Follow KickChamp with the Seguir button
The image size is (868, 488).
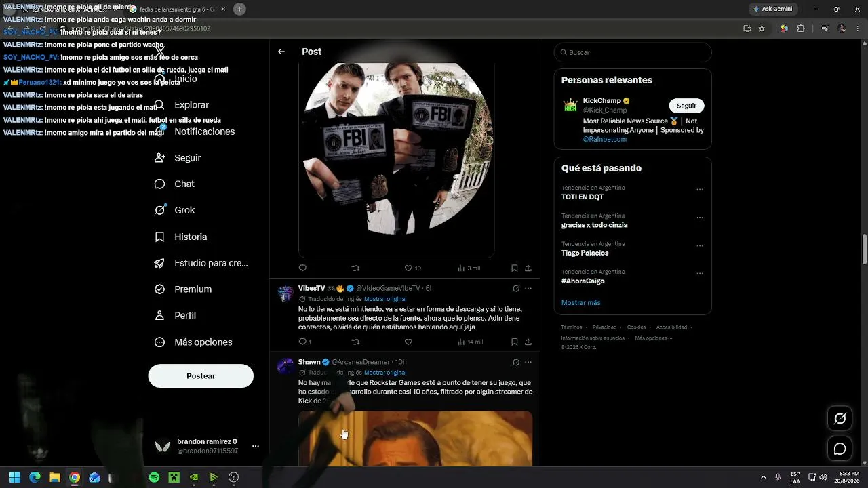686,106
